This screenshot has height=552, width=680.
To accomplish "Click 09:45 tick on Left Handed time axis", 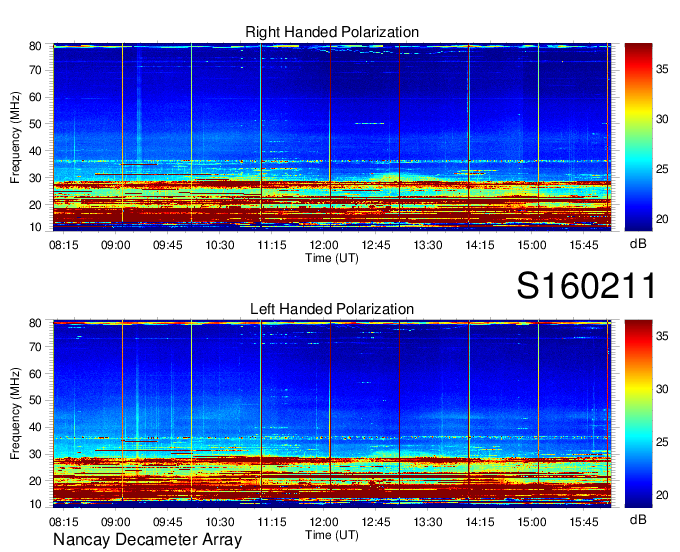I will [x=168, y=522].
